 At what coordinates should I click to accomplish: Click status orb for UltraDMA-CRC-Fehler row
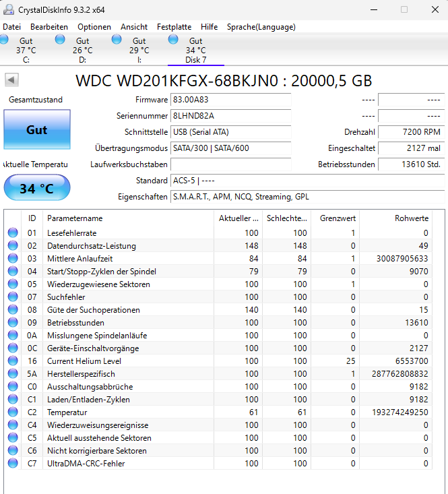13,464
